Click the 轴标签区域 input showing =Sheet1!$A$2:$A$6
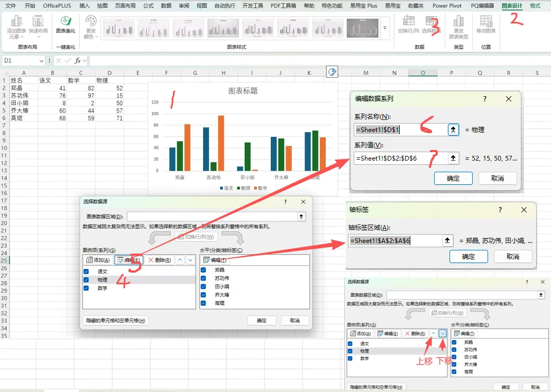551x392 pixels. click(395, 240)
